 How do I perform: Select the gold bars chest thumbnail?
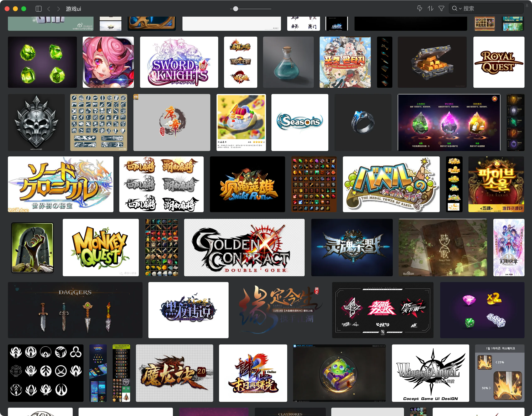click(432, 62)
